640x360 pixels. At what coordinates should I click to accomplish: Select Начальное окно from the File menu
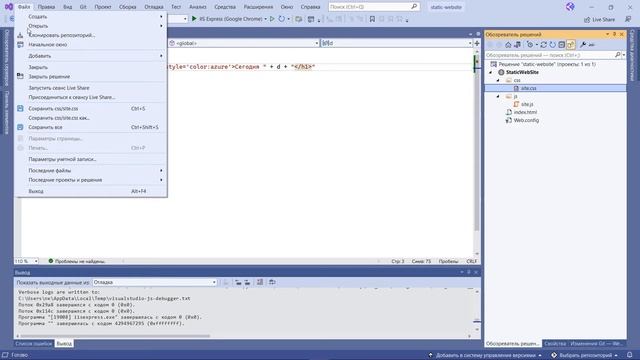(x=91, y=44)
